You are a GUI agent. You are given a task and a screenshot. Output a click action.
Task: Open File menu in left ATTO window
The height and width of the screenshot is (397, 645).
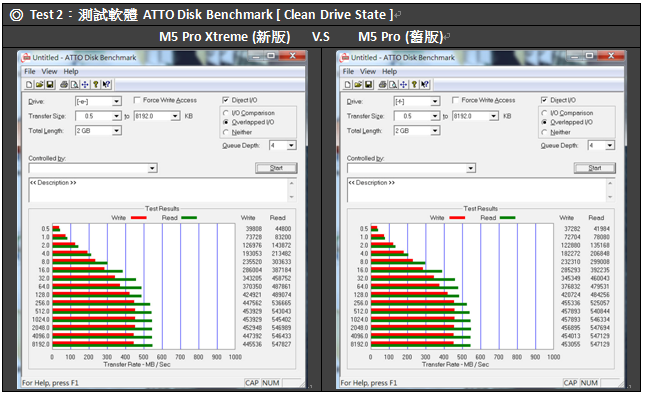(30, 71)
